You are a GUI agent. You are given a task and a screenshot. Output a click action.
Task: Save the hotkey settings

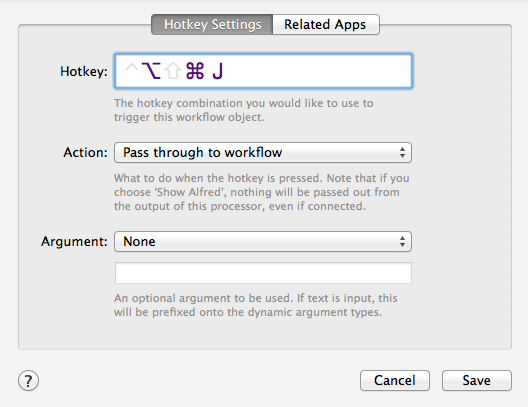pos(477,381)
